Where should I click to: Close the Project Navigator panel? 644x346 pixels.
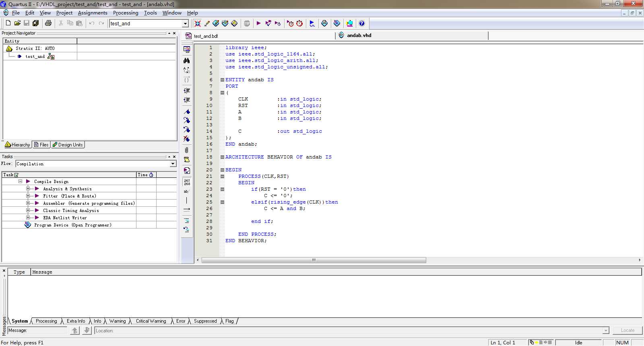click(174, 33)
